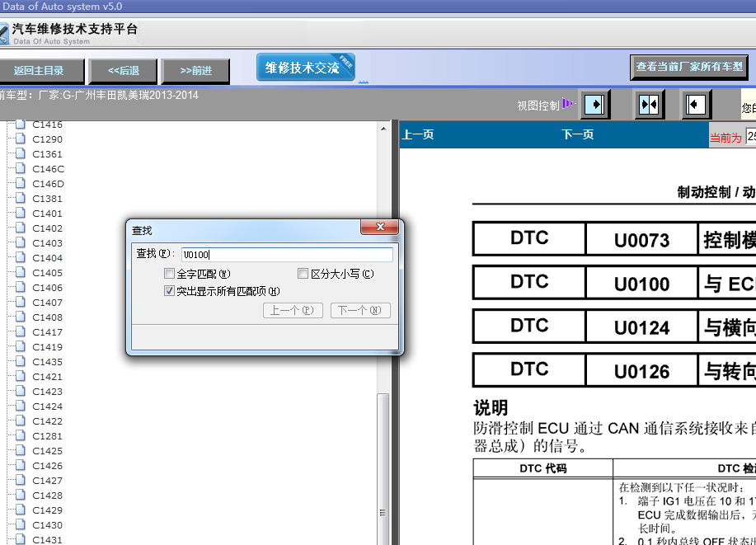The image size is (756, 545).
Task: Click 视图控制 label
Action: tap(538, 106)
